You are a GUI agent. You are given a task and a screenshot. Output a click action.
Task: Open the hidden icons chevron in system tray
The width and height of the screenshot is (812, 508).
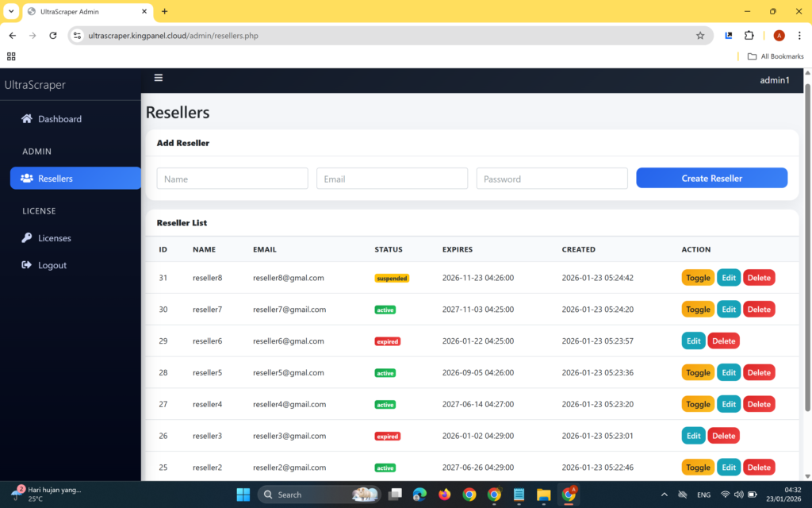665,494
